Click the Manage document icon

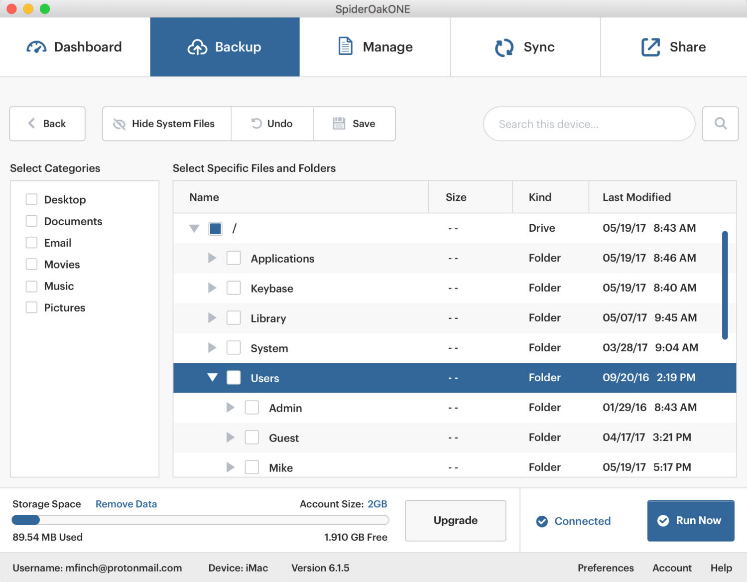click(345, 46)
